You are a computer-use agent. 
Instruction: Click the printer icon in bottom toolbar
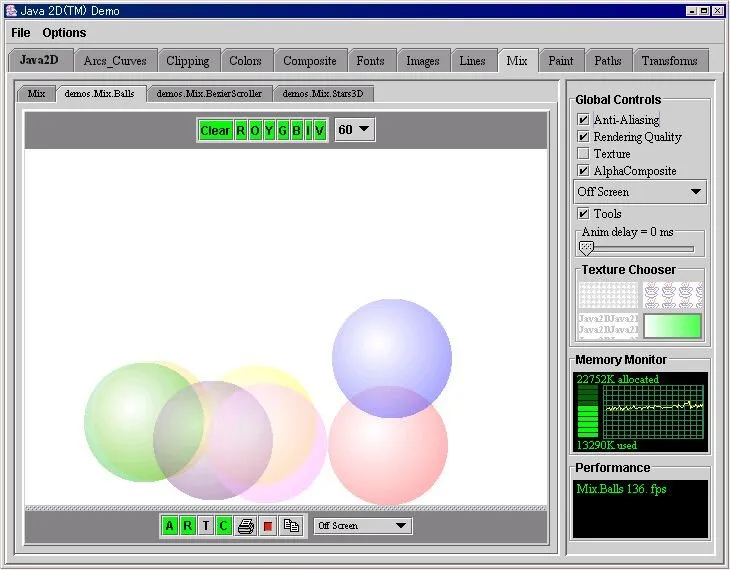pyautogui.click(x=245, y=526)
